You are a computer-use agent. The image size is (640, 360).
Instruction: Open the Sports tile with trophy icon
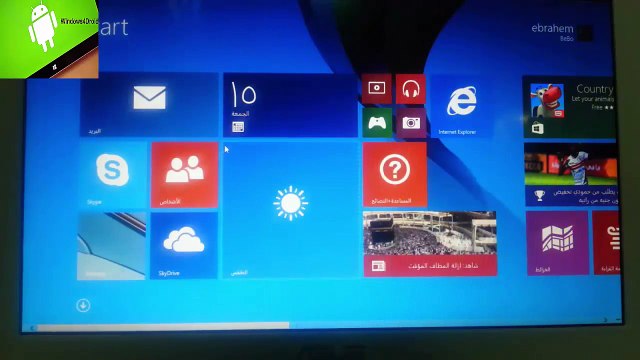[571, 174]
